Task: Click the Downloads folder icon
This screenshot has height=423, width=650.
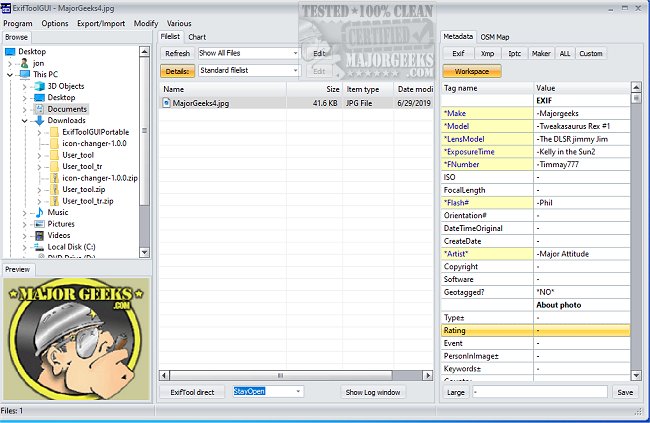Action: click(39, 121)
